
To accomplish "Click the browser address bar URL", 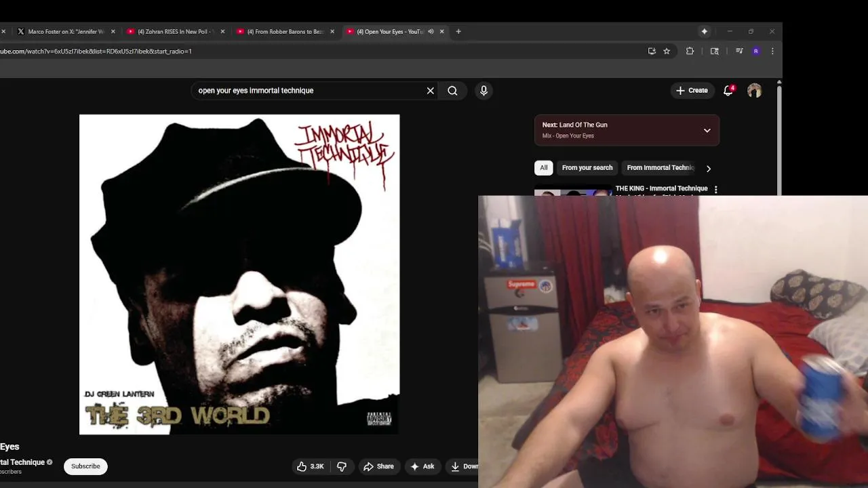I will pyautogui.click(x=96, y=51).
